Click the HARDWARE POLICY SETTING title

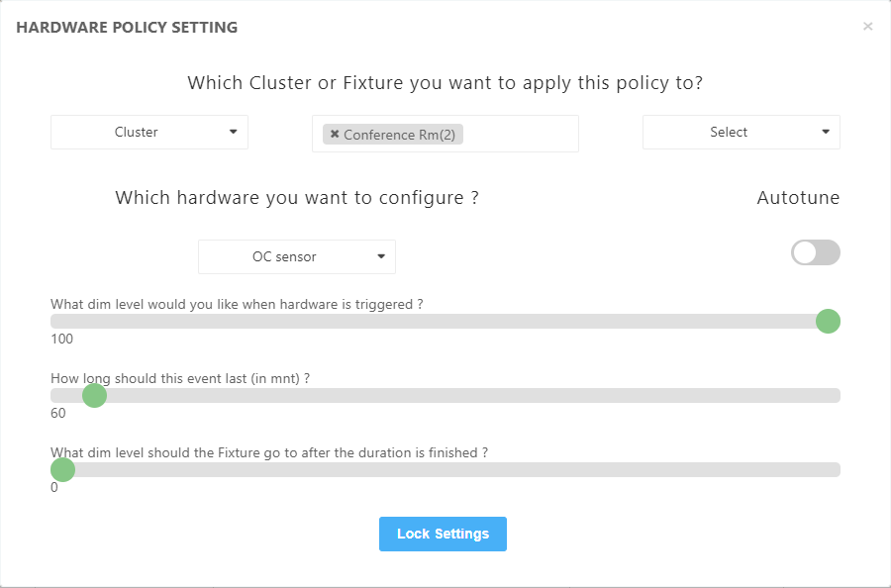point(126,27)
